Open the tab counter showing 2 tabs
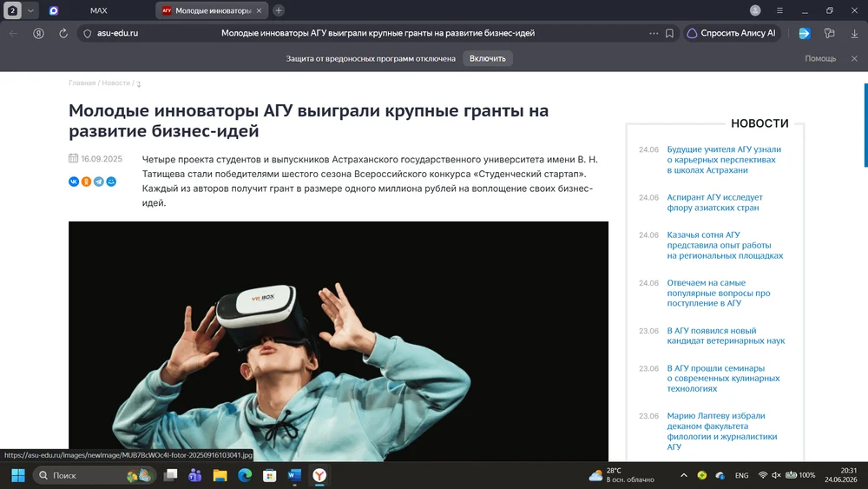 (12, 10)
